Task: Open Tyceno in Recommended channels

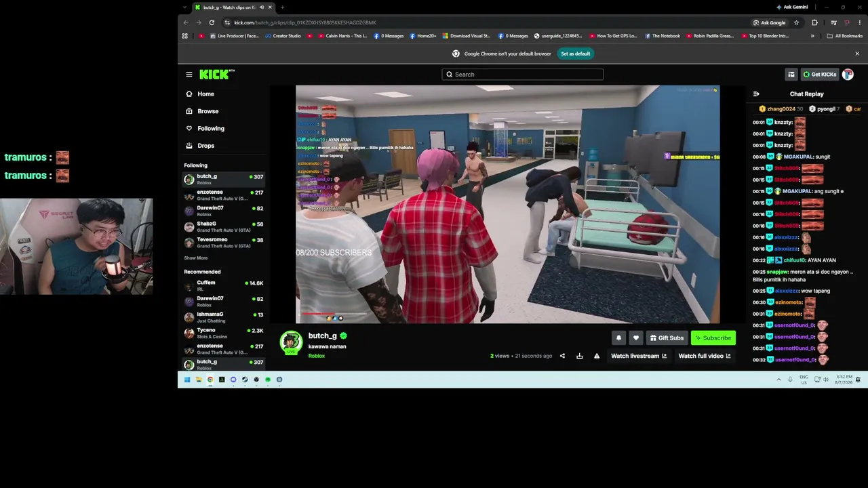Action: tap(224, 333)
